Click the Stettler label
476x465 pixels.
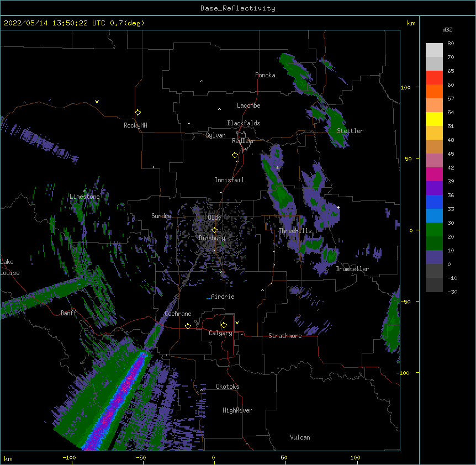[x=350, y=131]
